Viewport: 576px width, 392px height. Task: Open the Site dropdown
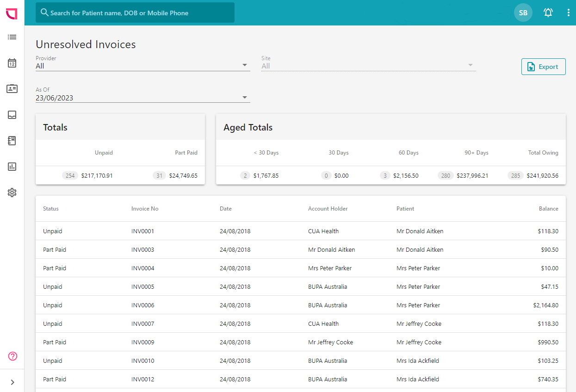click(x=470, y=65)
